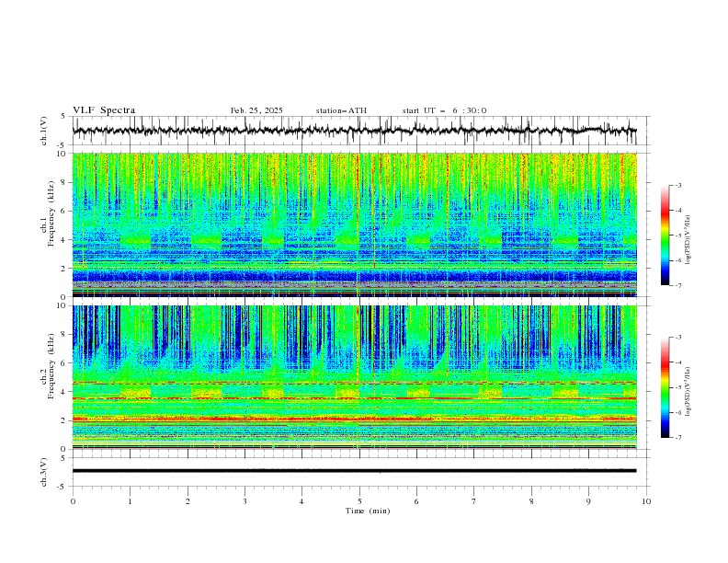This screenshot has height=563, width=728.
Task: Click the "-7" label on ch.1 colorbar
Action: [x=678, y=285]
